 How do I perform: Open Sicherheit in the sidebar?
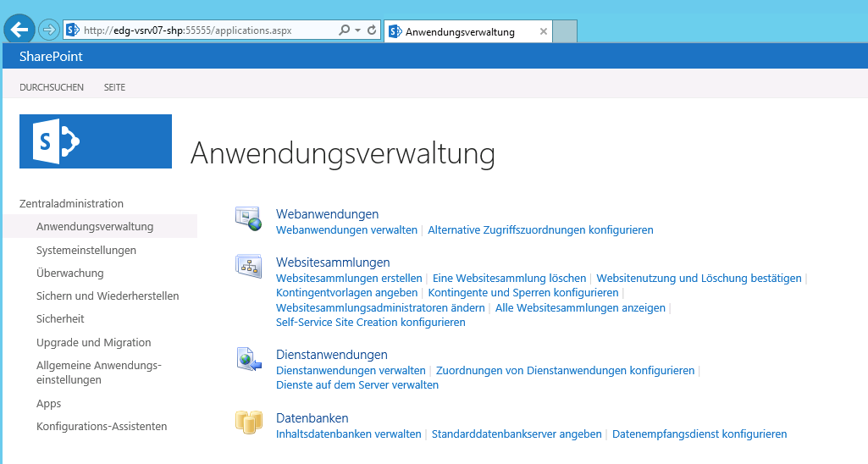[x=60, y=319]
